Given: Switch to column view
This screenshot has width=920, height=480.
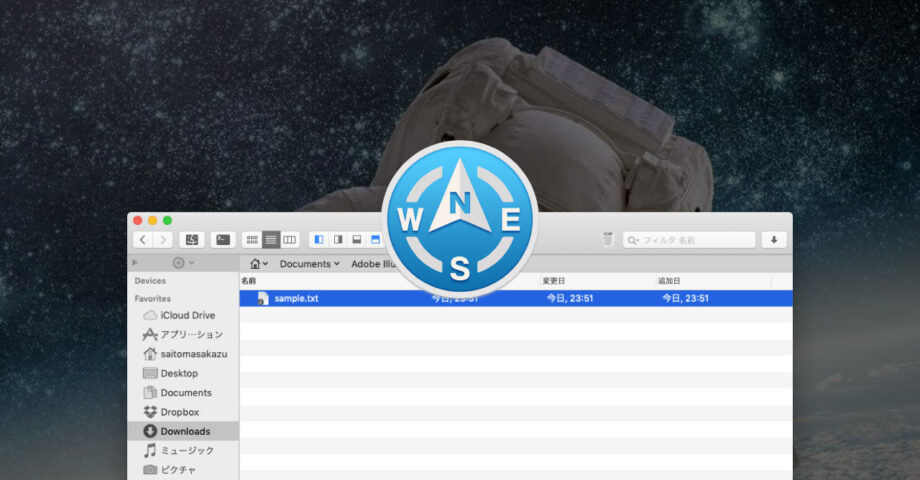Looking at the screenshot, I should (x=289, y=240).
